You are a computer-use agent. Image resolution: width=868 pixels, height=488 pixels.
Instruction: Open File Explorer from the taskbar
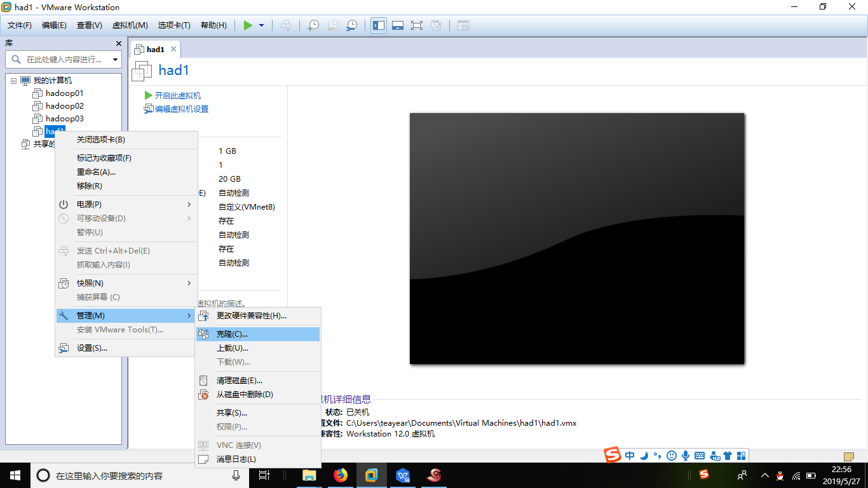pos(309,475)
